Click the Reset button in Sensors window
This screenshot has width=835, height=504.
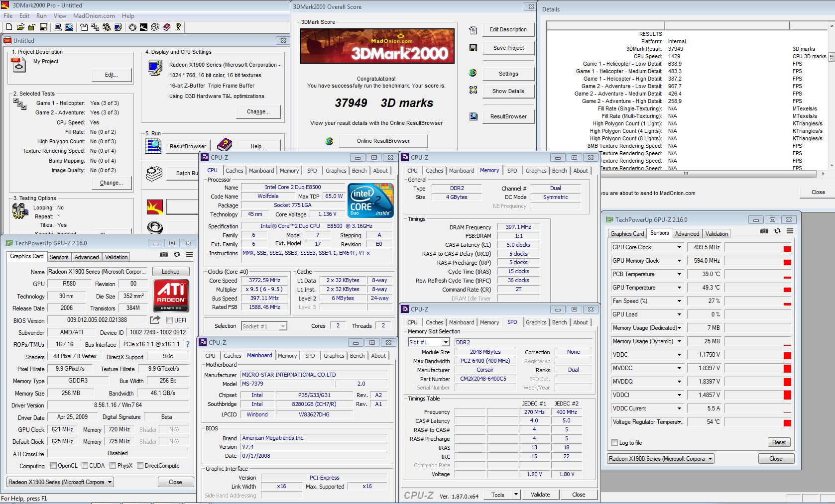[x=779, y=442]
